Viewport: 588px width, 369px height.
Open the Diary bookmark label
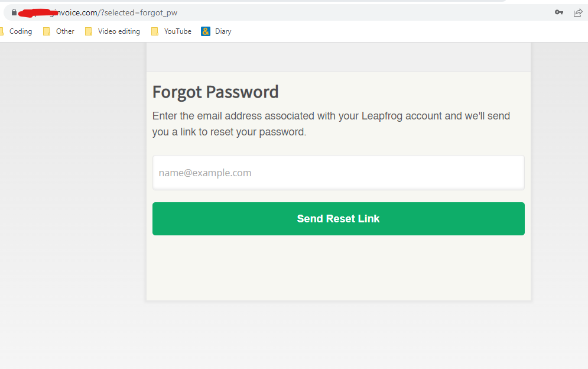point(223,31)
